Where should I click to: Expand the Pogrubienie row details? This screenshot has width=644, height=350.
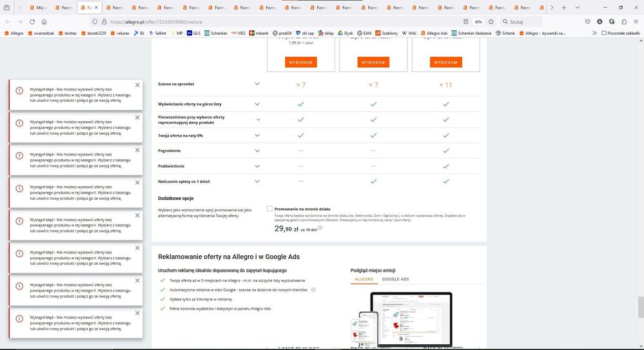[x=257, y=150]
